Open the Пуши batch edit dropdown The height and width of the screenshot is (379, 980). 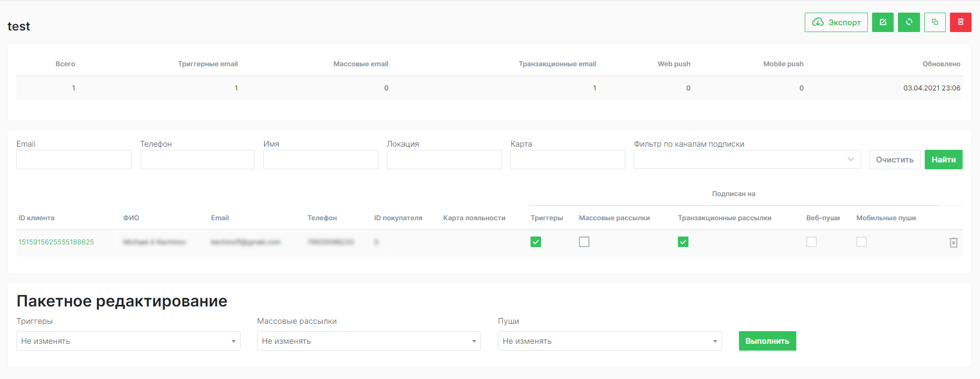click(609, 341)
